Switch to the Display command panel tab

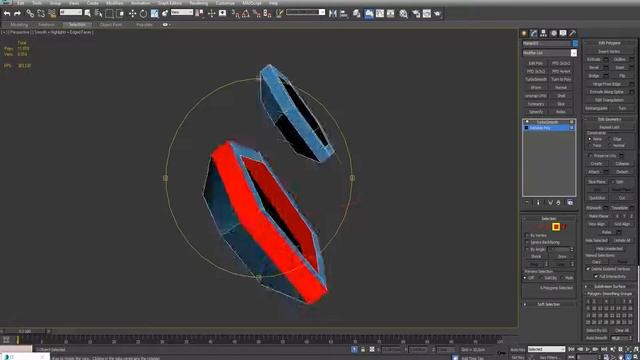pos(563,33)
